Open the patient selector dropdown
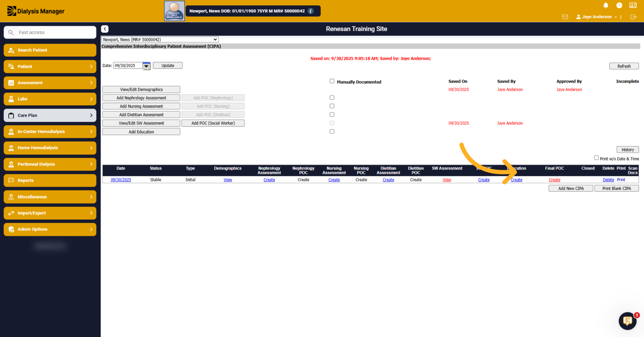Image resolution: width=644 pixels, height=337 pixels. [x=160, y=39]
